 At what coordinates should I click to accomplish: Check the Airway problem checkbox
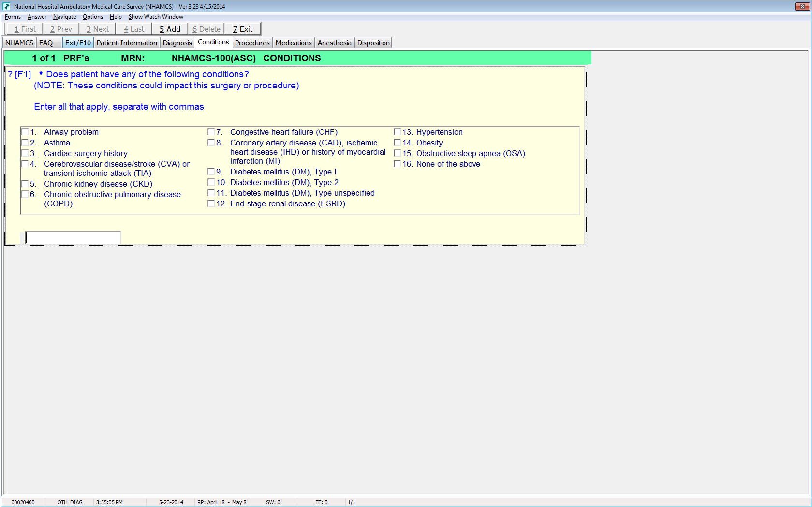[x=25, y=132]
